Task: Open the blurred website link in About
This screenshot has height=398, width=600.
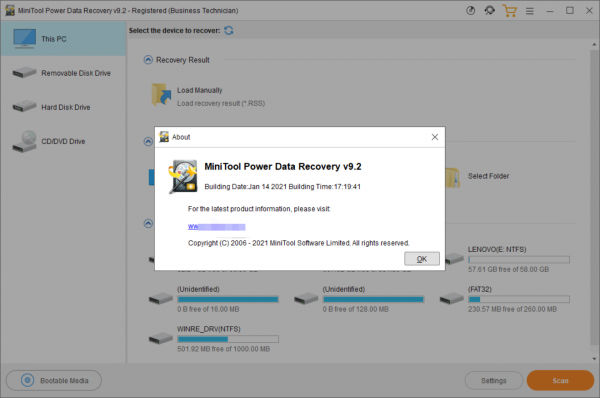Action: point(217,227)
